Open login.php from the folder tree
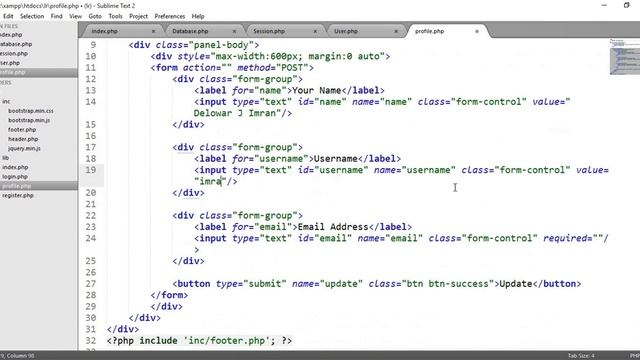Viewport: 640px width, 360px height. 15,176
